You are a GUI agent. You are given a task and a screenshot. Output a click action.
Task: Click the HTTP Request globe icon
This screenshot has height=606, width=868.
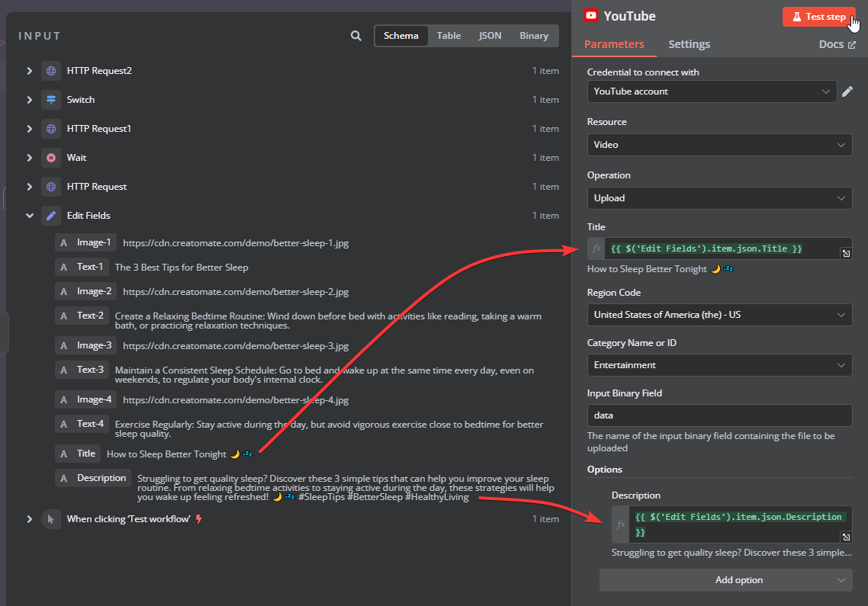tap(51, 187)
